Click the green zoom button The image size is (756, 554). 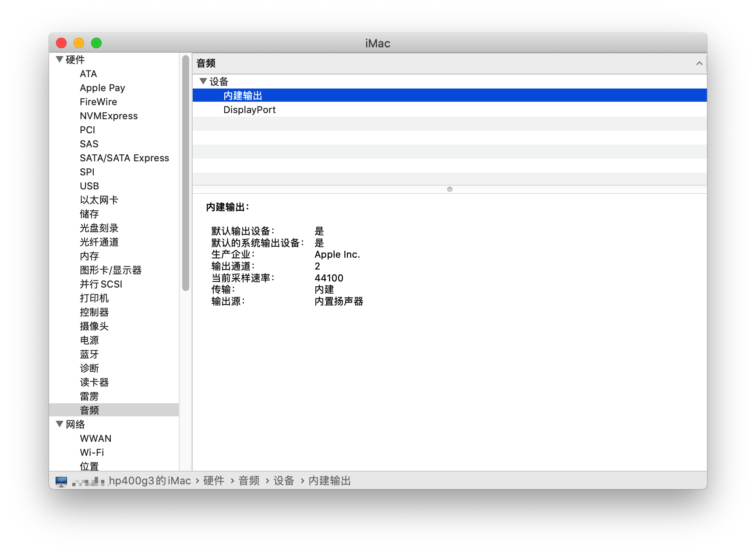pos(96,43)
